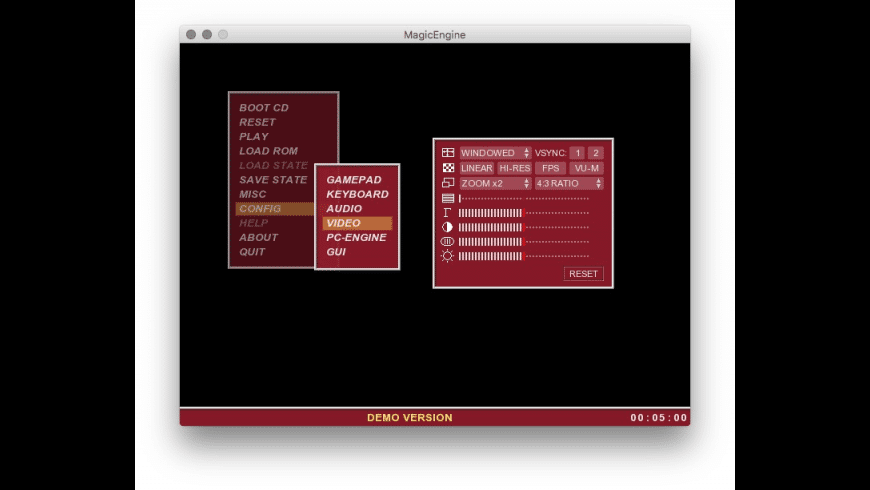This screenshot has width=870, height=490.
Task: Select the highlighted CONFIG menu entry
Action: pyautogui.click(x=275, y=209)
